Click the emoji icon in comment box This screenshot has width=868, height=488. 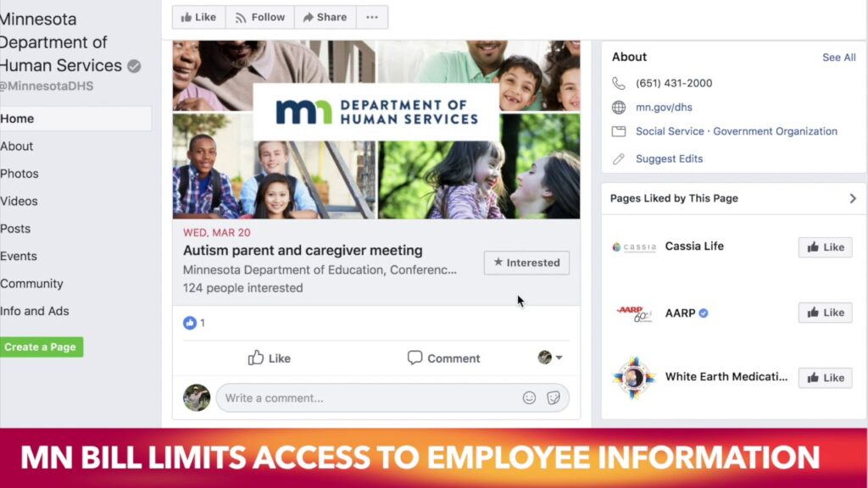[x=529, y=398]
